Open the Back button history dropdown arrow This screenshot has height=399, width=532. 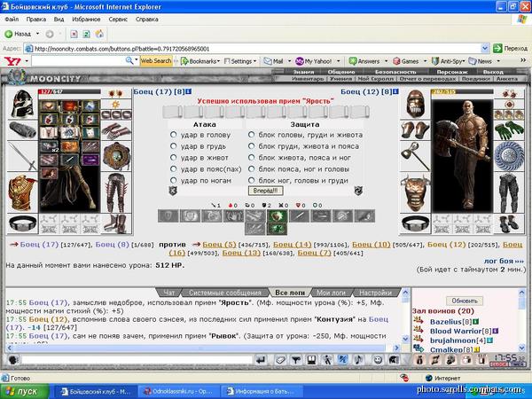click(x=37, y=34)
